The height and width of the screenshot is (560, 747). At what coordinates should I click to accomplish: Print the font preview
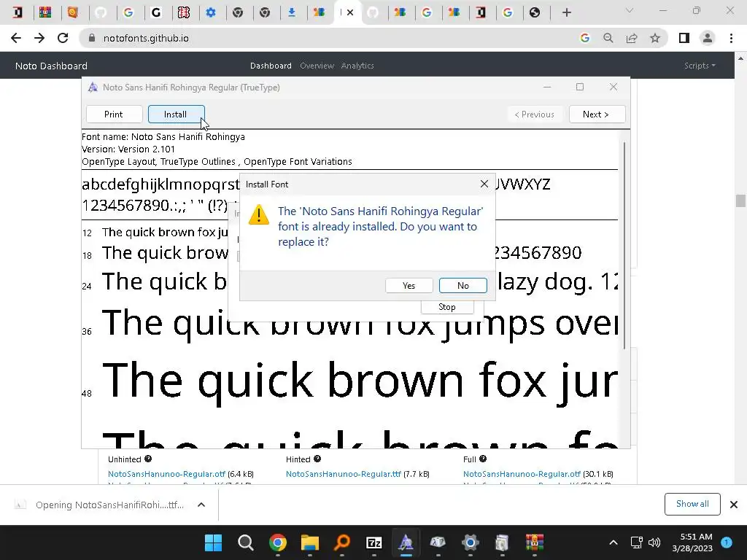[x=114, y=114]
